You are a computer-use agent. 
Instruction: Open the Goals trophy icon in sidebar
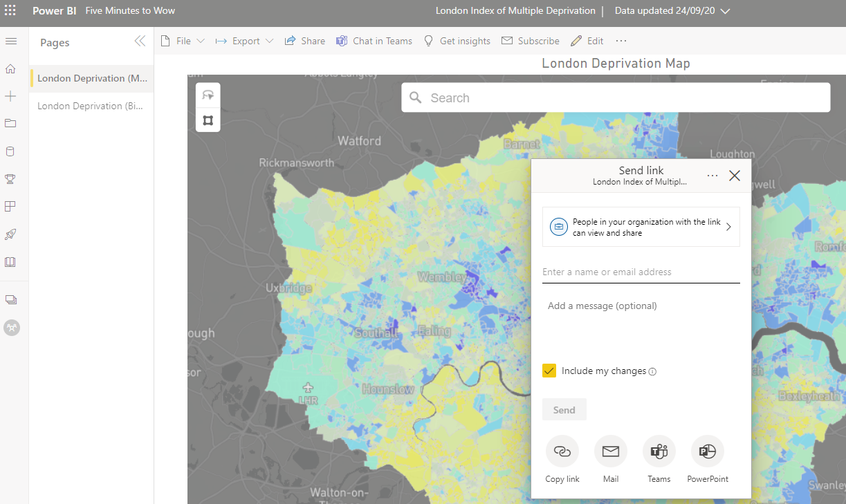pos(10,179)
